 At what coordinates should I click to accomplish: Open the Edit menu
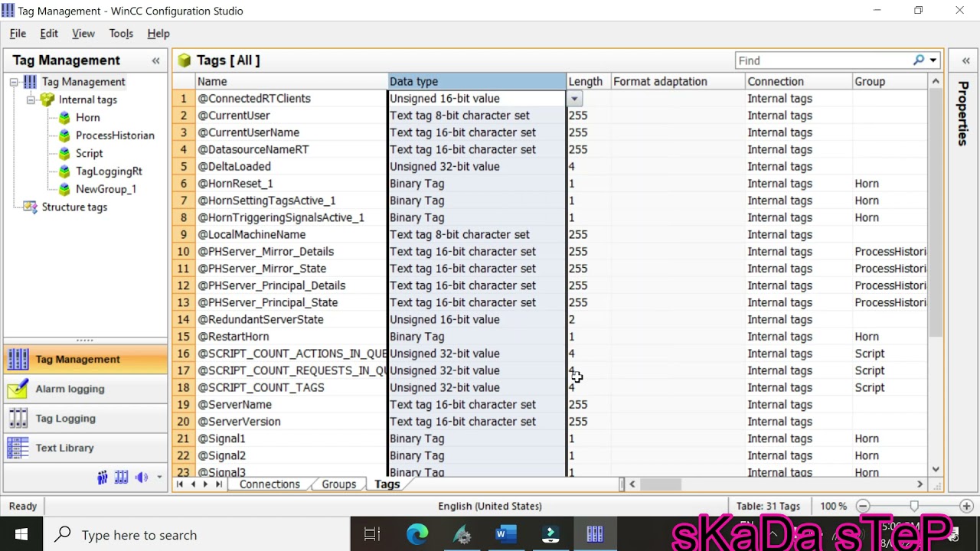(49, 34)
